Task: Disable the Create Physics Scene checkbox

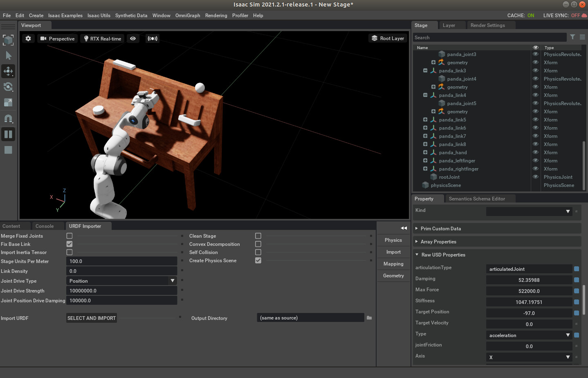Action: click(258, 260)
